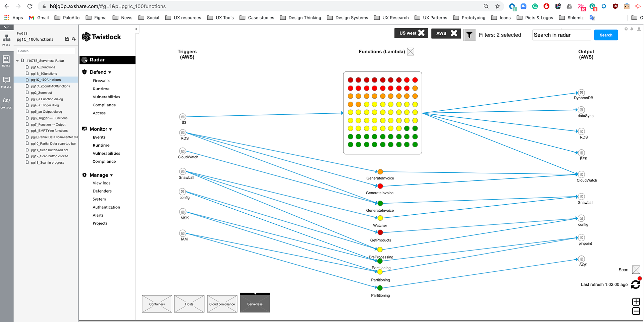
Task: Reload the browser page
Action: click(x=30, y=6)
